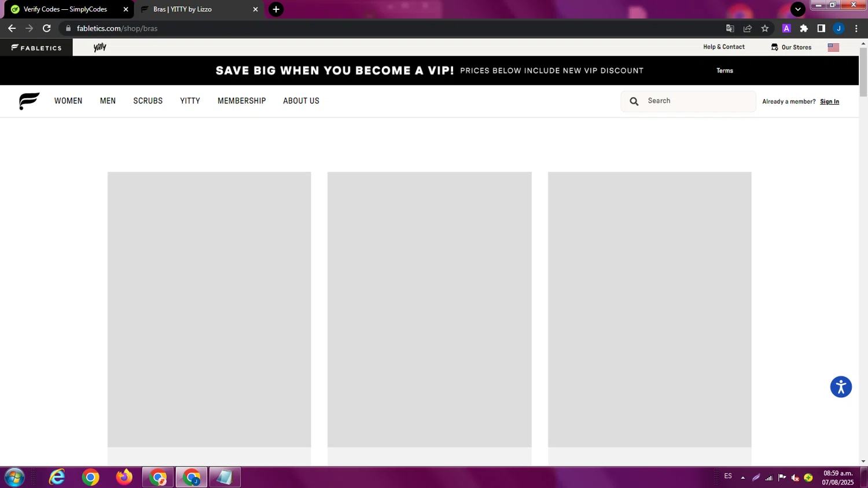The width and height of the screenshot is (868, 488).
Task: Open the notepad-style app on the taskbar
Action: coord(225,478)
